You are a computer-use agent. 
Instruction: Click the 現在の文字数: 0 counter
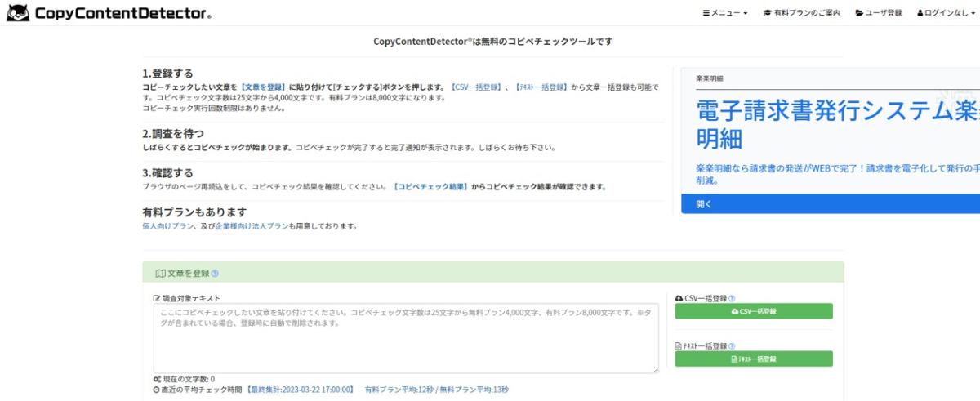pyautogui.click(x=189, y=379)
